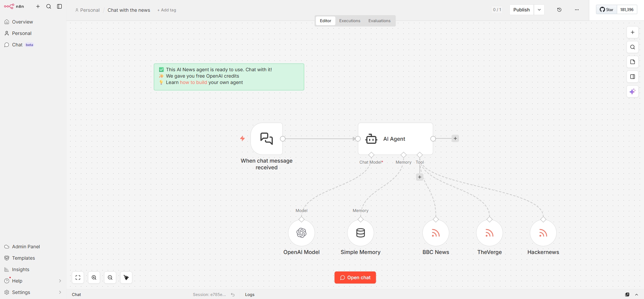Click the Open chat button
The width and height of the screenshot is (644, 299).
point(355,277)
